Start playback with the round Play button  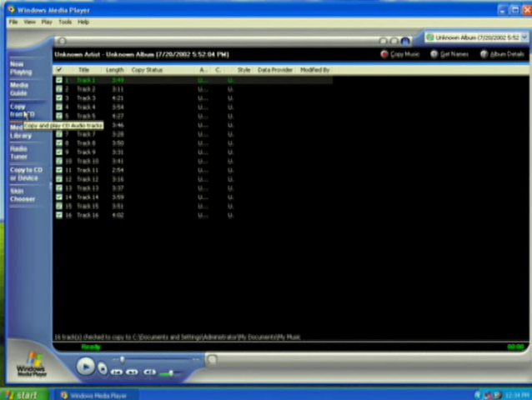[86, 367]
